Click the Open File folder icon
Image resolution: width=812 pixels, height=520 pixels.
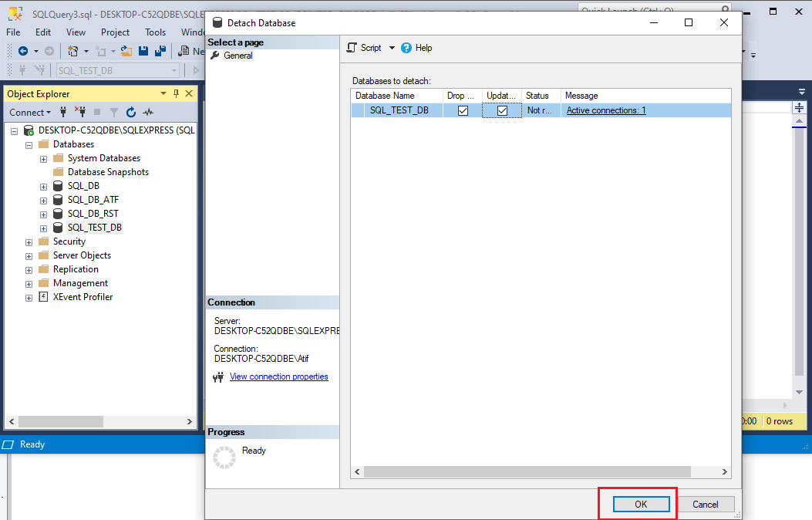(126, 51)
